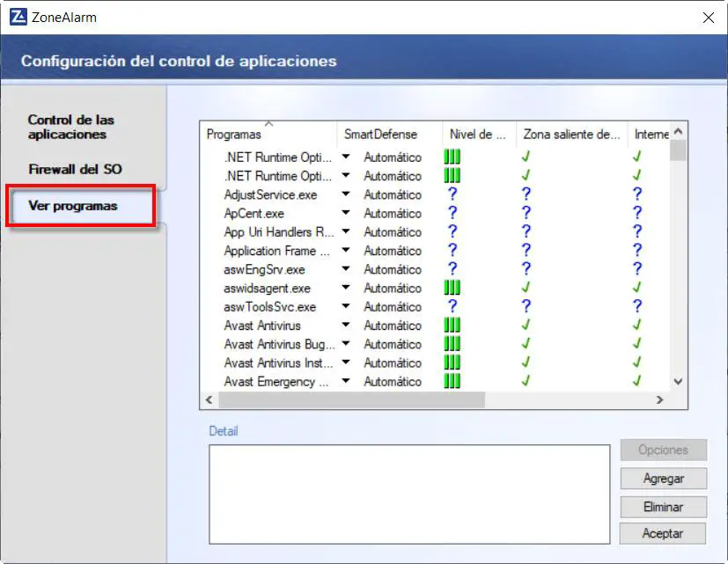Click outbound checkmark for Avast Antivirus Inst row
728x564 pixels.
click(526, 363)
